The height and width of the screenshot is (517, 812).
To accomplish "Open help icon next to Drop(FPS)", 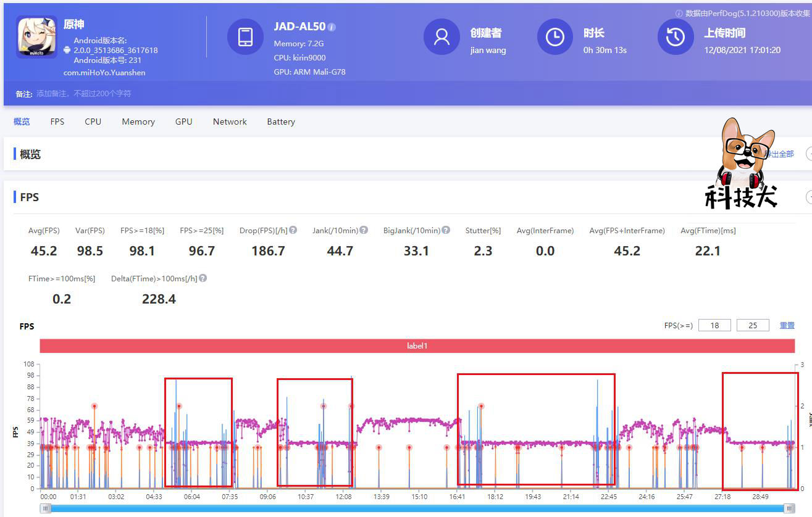I will (293, 230).
